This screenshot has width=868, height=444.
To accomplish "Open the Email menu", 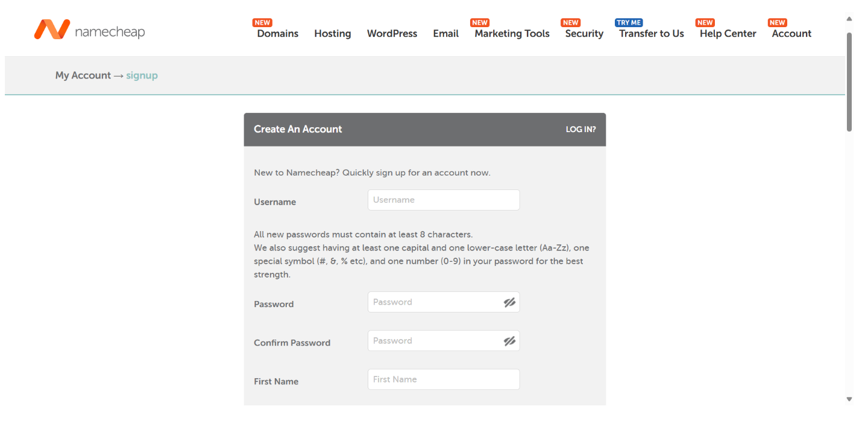I will coord(445,34).
